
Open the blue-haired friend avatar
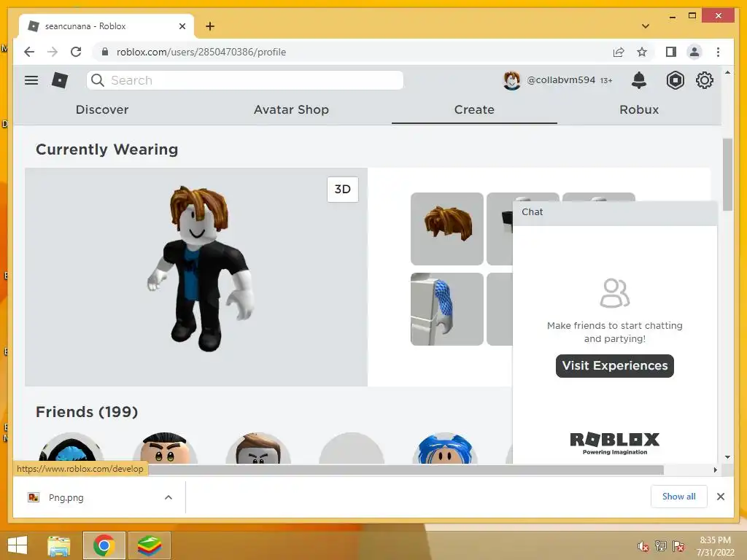point(445,448)
